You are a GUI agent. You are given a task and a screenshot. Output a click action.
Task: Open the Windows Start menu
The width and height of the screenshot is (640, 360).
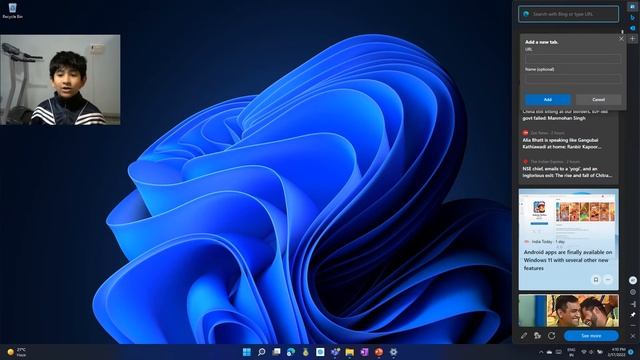click(247, 352)
